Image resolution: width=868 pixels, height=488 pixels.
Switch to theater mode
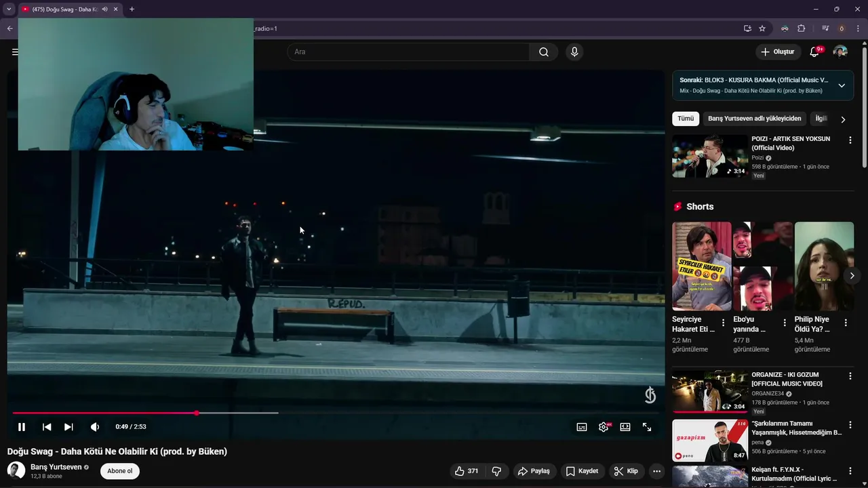[625, 427]
